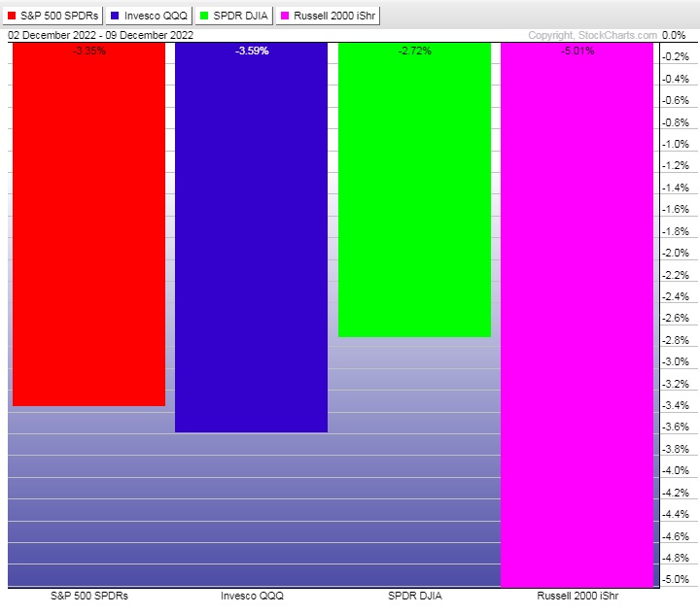
Task: Click the SPDR DJIA x-axis label
Action: click(x=415, y=596)
